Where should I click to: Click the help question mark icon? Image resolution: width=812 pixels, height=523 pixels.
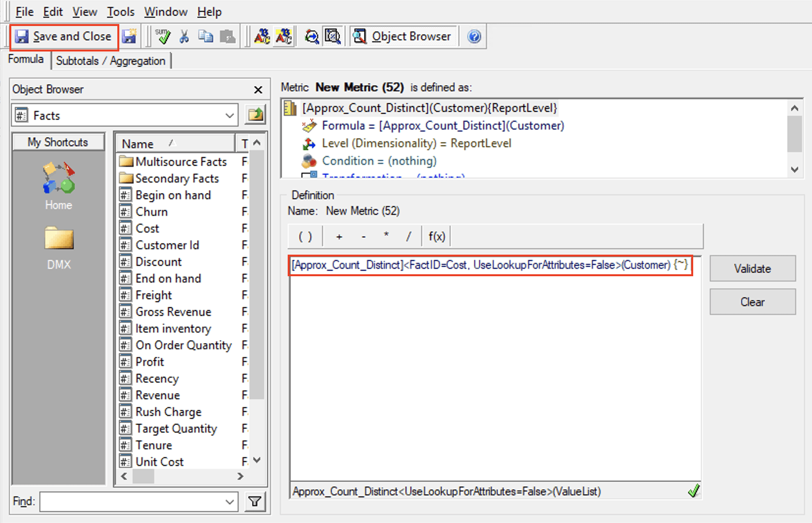click(474, 37)
